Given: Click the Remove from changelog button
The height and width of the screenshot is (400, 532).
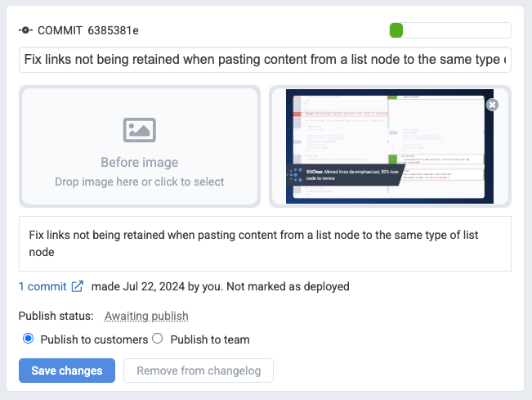Looking at the screenshot, I should pyautogui.click(x=198, y=371).
